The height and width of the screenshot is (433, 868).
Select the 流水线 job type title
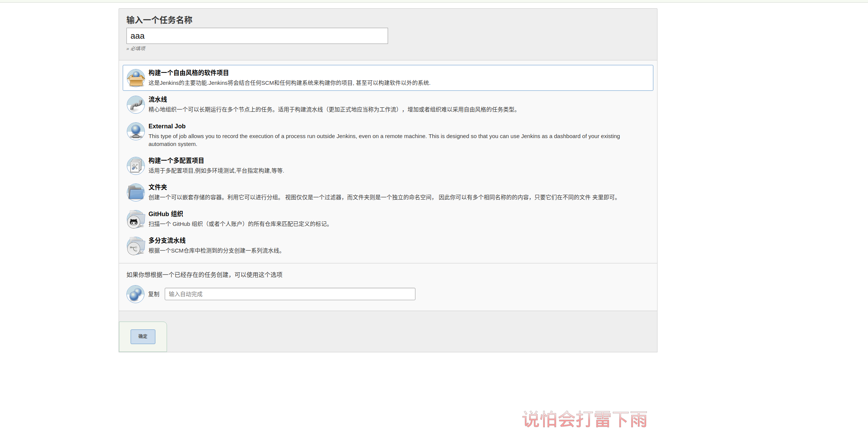(x=158, y=99)
